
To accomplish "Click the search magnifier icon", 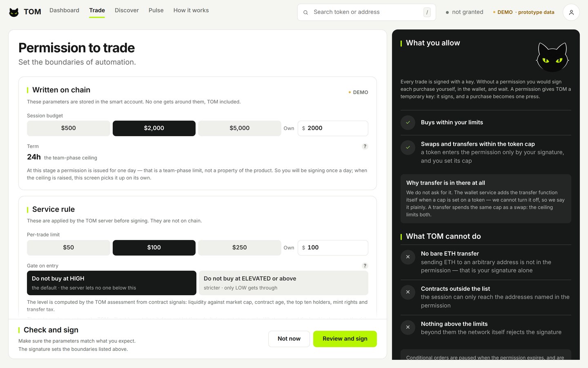I will point(305,12).
